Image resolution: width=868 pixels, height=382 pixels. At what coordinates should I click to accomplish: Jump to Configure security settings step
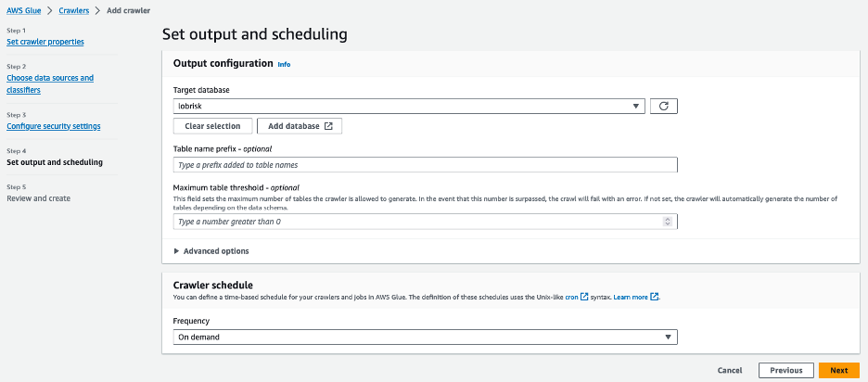[54, 126]
